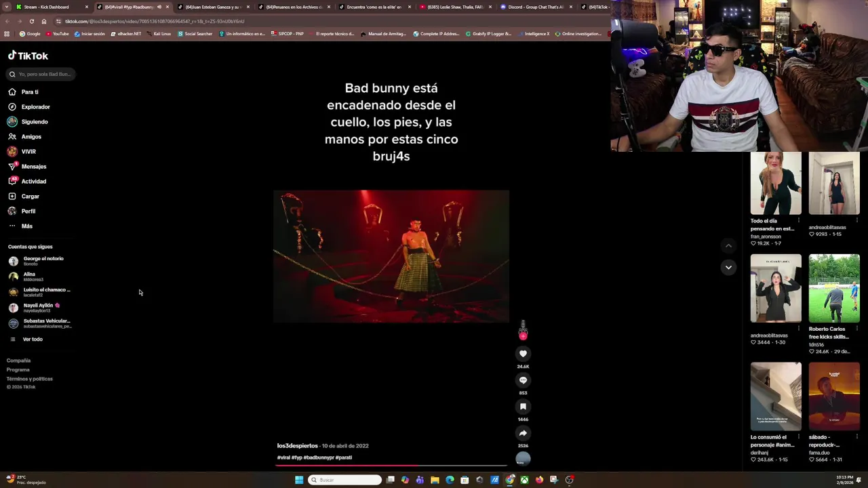Click the browser address bar
This screenshot has width=868, height=488.
[325, 21]
